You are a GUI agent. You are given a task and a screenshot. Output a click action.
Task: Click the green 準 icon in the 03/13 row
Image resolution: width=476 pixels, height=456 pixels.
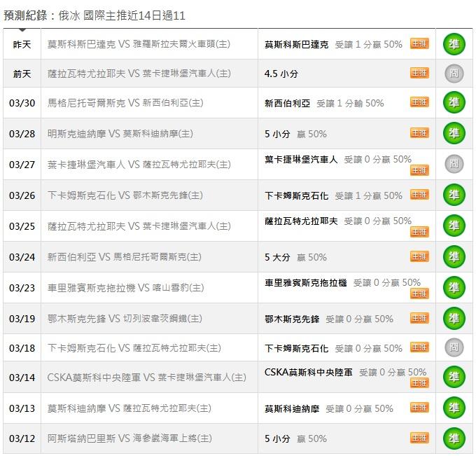pos(454,408)
